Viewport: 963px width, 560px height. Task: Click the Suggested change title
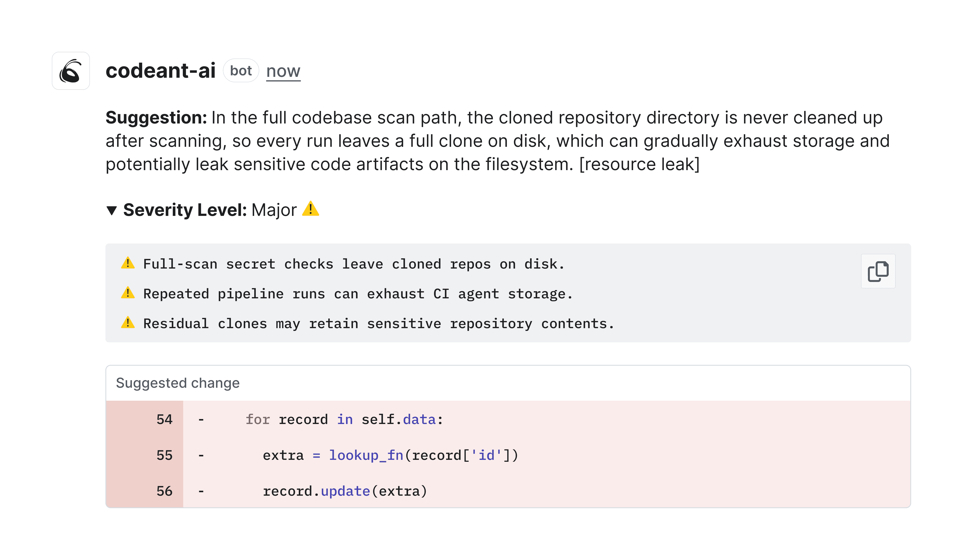[178, 382]
